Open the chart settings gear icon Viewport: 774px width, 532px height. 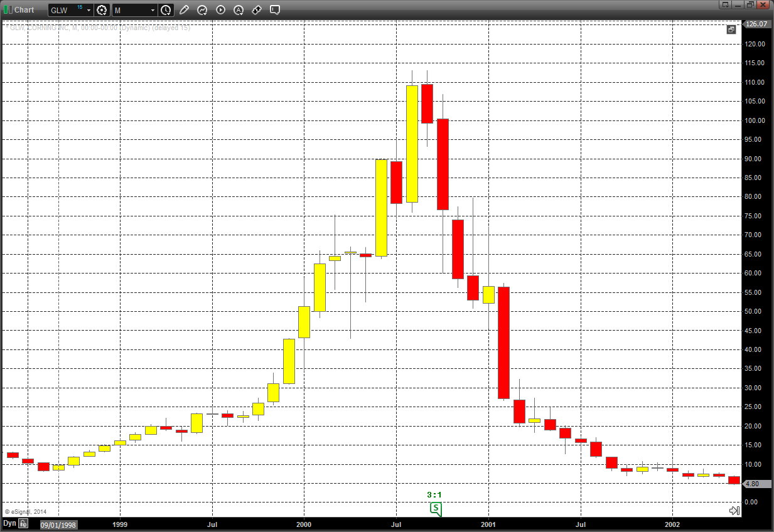[102, 10]
